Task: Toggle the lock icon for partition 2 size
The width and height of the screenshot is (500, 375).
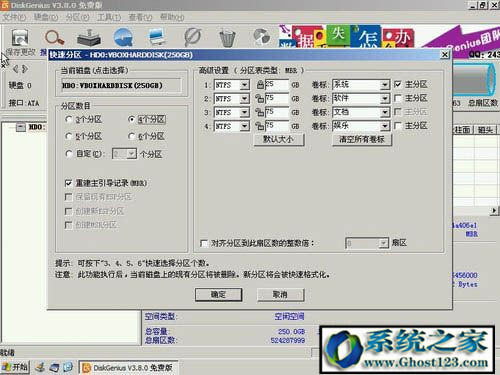Action: tap(259, 98)
